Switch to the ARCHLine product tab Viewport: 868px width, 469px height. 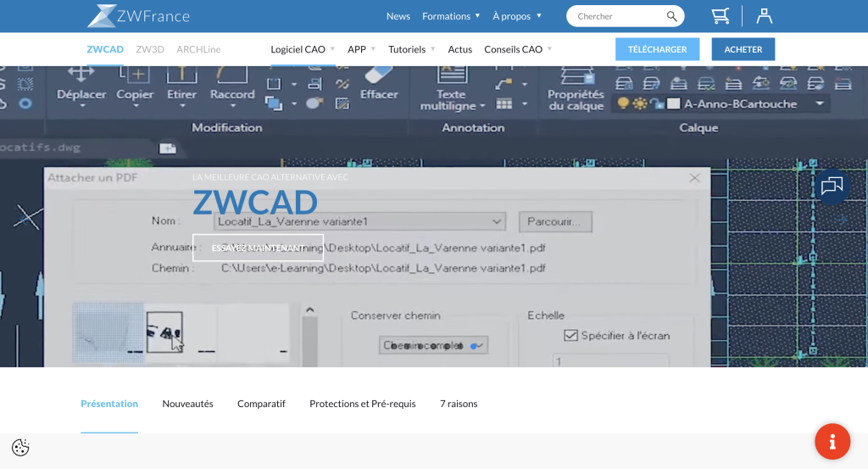pos(198,49)
